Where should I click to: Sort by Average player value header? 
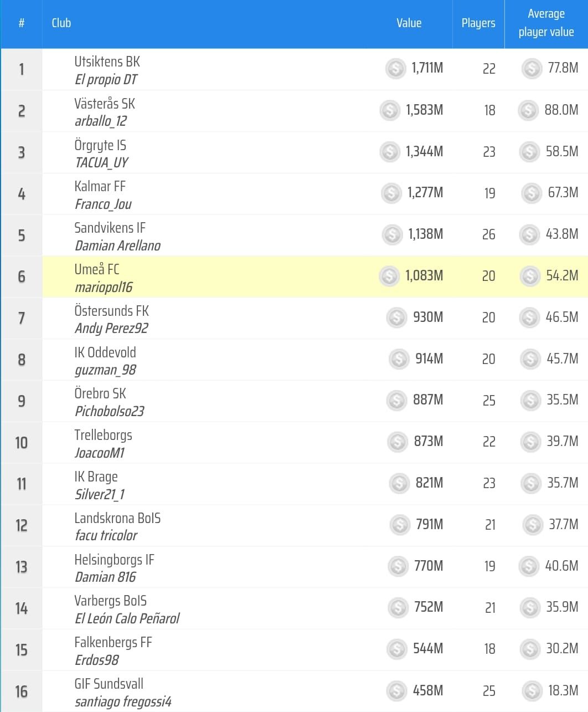[546, 23]
